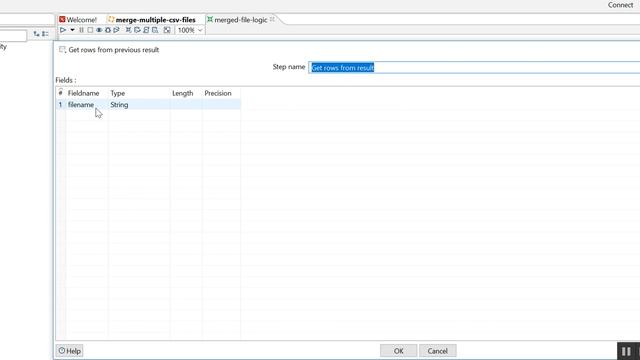The height and width of the screenshot is (360, 640).
Task: Explore the database toolbar icon
Action: point(155,30)
